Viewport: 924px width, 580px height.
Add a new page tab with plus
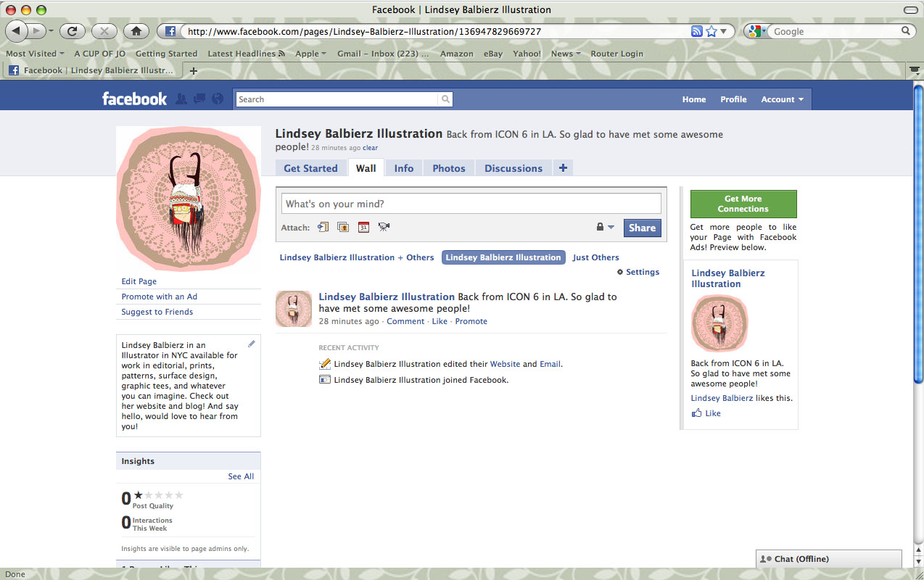563,167
